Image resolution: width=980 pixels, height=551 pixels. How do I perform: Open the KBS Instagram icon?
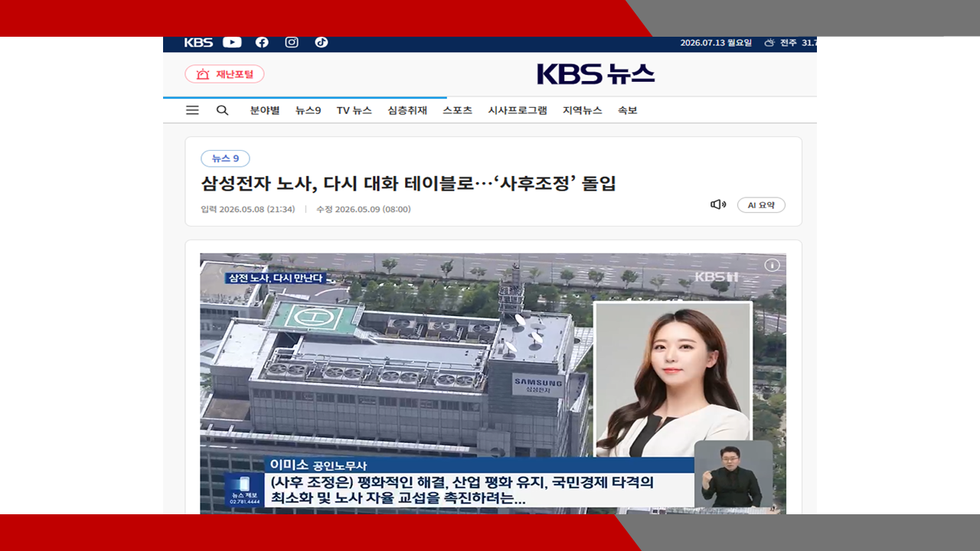292,42
